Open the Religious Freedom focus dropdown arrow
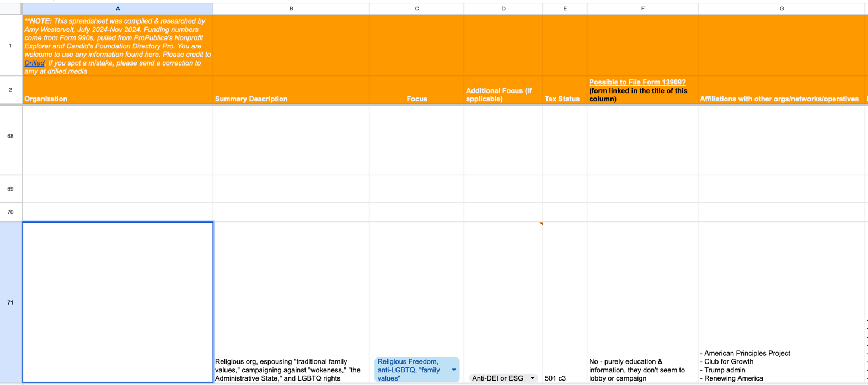 (x=454, y=370)
